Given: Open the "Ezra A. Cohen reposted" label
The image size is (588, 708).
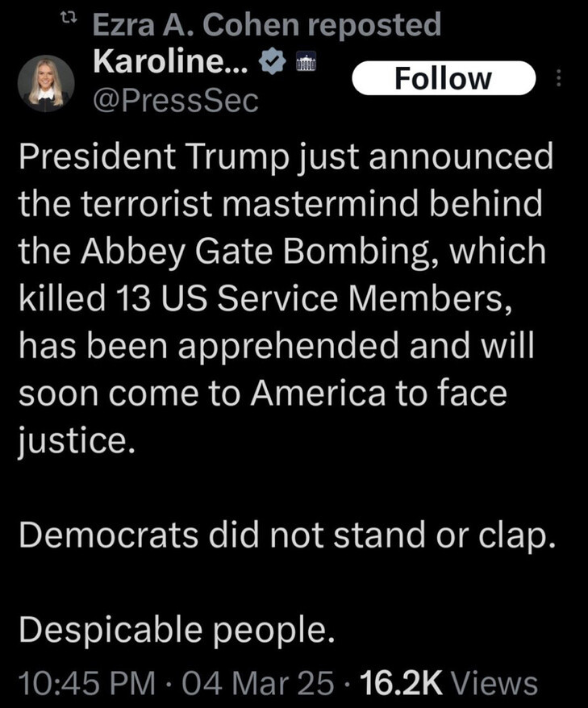Looking at the screenshot, I should coord(267,25).
